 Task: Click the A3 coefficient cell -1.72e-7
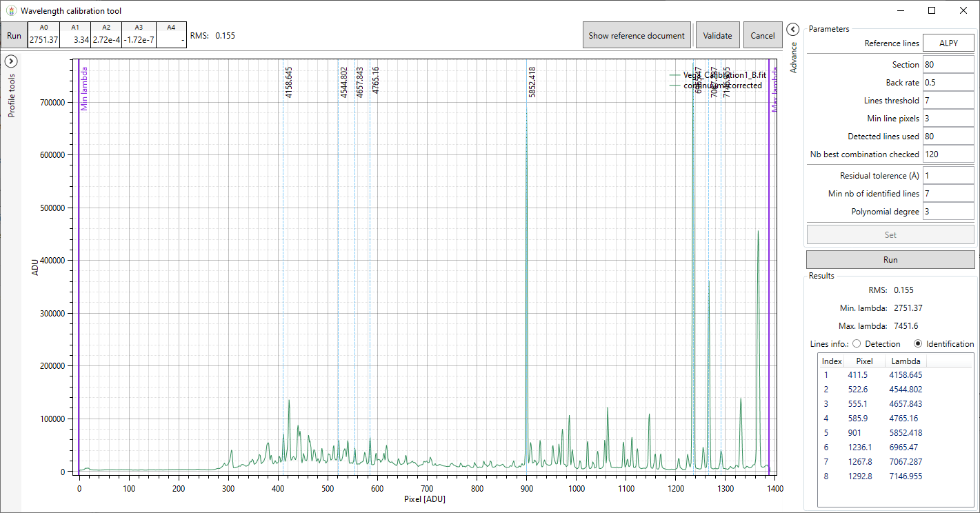(x=139, y=40)
